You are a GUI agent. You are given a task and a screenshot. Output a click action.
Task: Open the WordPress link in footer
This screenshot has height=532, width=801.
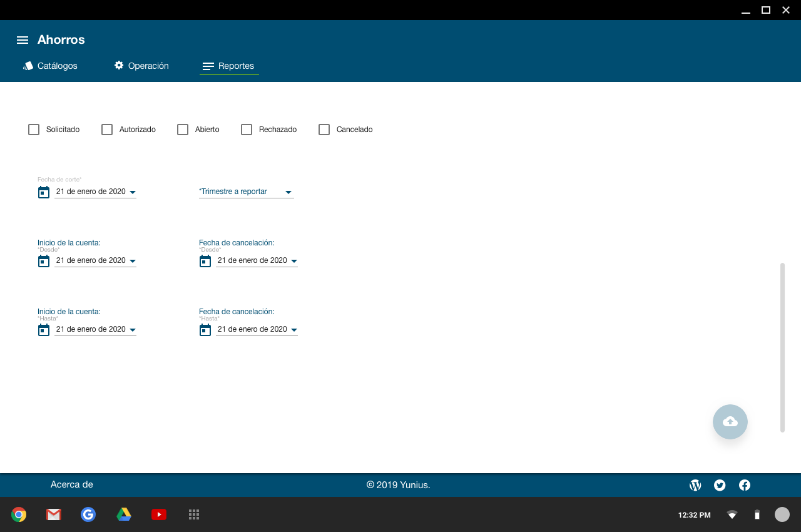click(x=695, y=485)
